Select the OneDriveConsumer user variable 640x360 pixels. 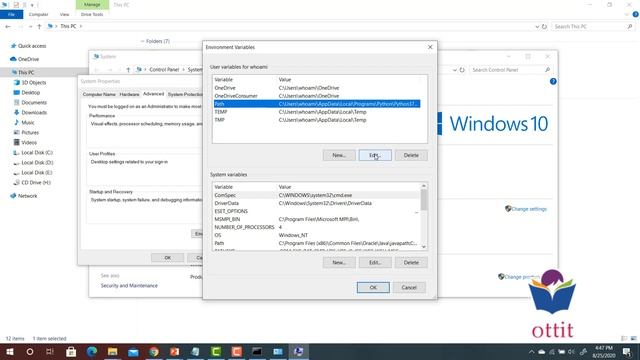[317, 96]
